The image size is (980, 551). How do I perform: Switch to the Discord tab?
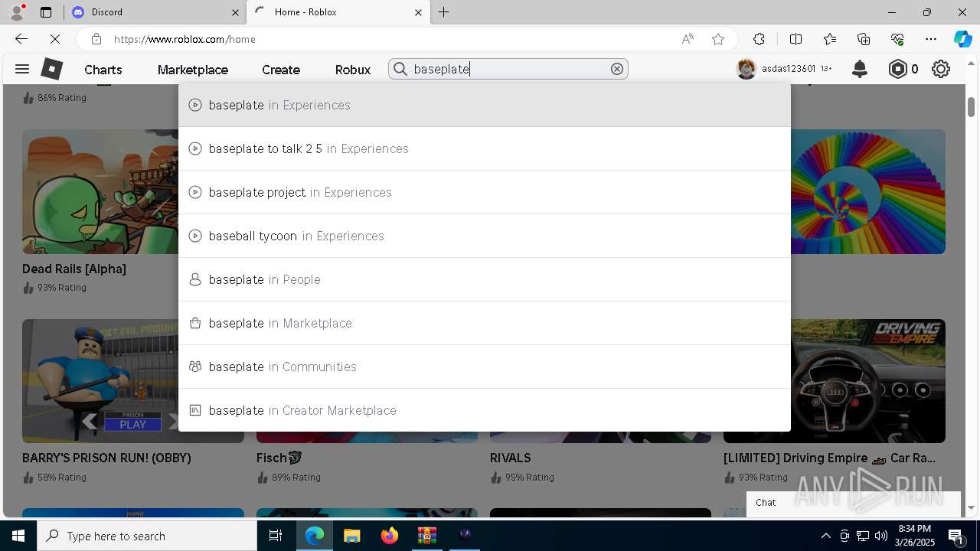click(x=153, y=12)
